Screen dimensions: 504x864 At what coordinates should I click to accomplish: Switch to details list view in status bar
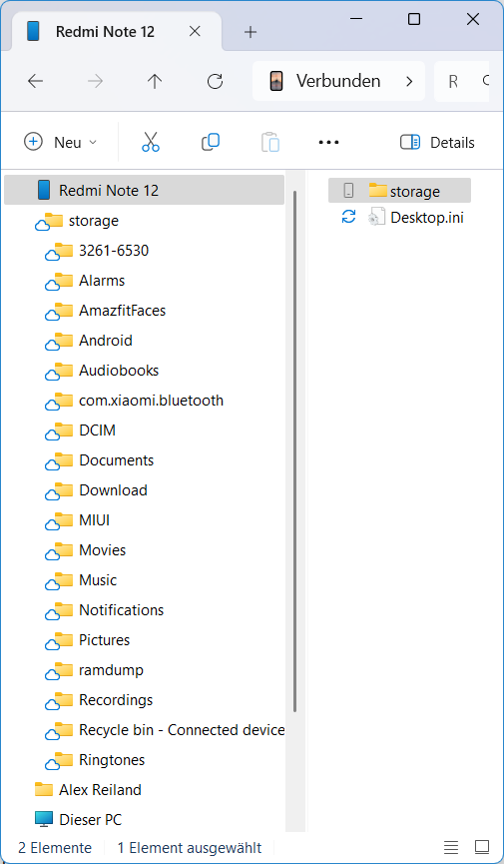pyautogui.click(x=451, y=847)
